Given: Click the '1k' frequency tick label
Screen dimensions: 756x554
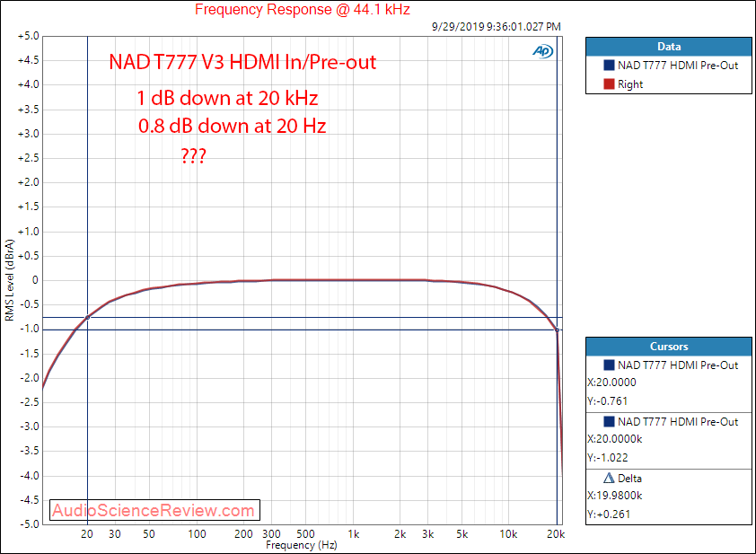Looking at the screenshot, I should point(354,534).
